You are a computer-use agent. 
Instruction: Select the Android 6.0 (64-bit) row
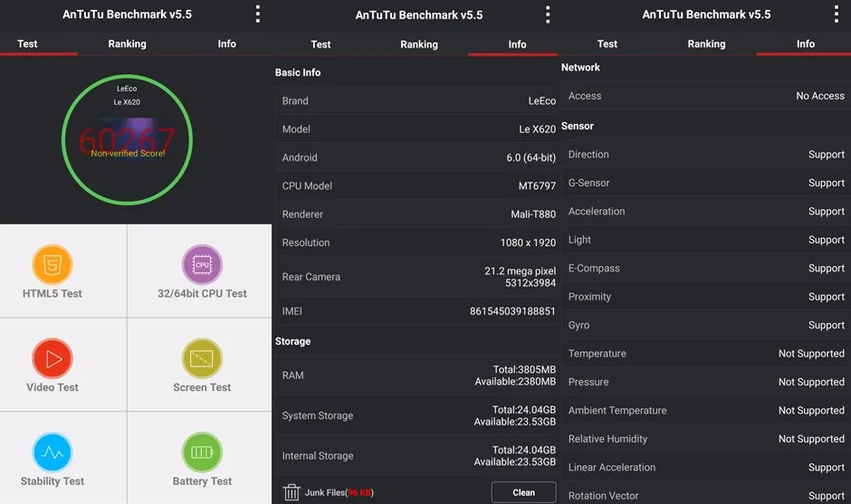416,157
